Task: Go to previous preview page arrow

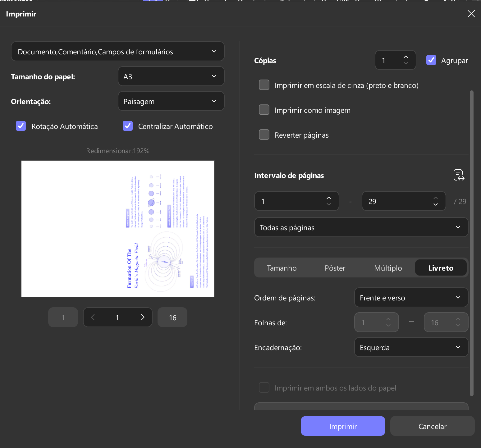Action: (93, 317)
